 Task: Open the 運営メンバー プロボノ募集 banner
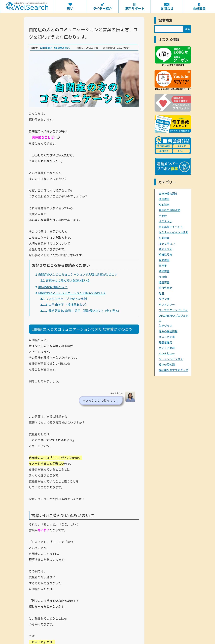tap(173, 166)
